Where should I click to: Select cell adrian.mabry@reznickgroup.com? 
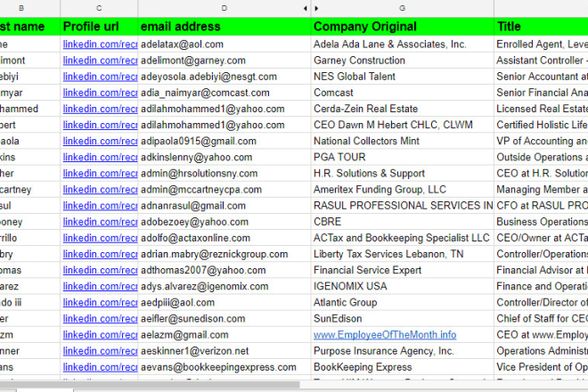coord(225,254)
